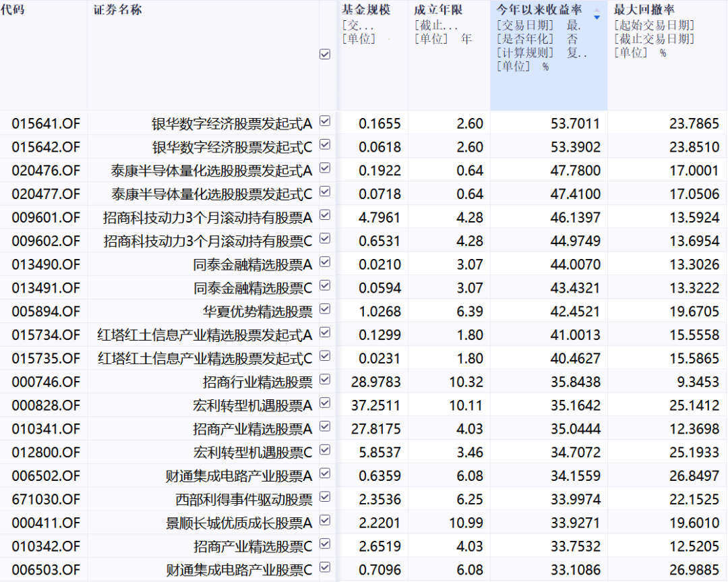Viewport: 728px width, 582px height.
Task: Click fund size value 37.2511
Action: (x=376, y=405)
